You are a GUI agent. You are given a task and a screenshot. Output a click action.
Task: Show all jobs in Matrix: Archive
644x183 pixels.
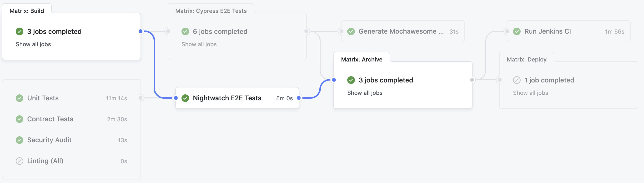[365, 93]
